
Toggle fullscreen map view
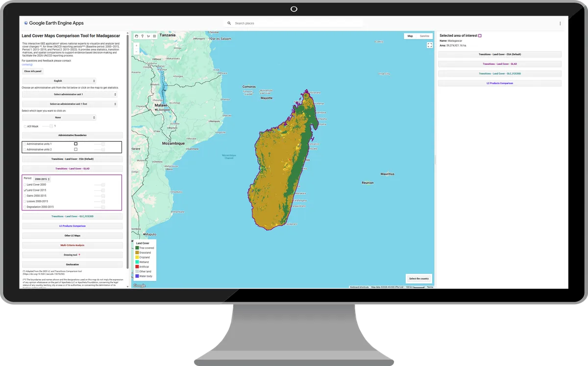430,45
